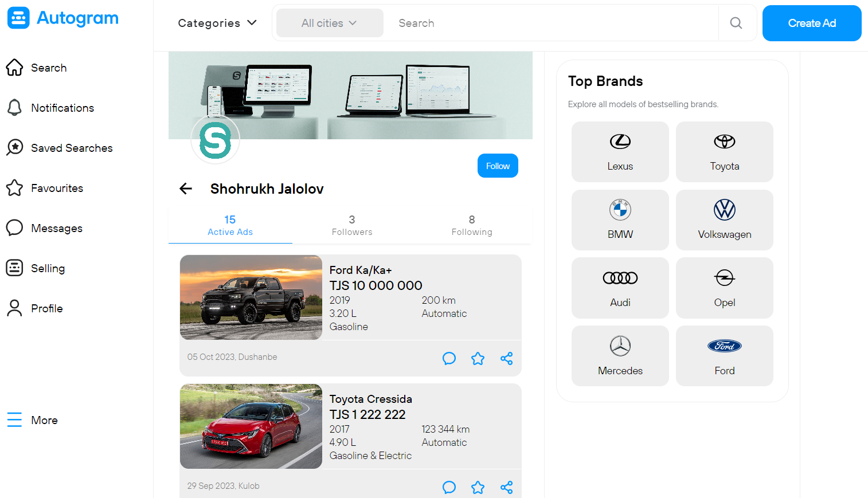Open the Ford Ka/Ka+ listing title

361,270
